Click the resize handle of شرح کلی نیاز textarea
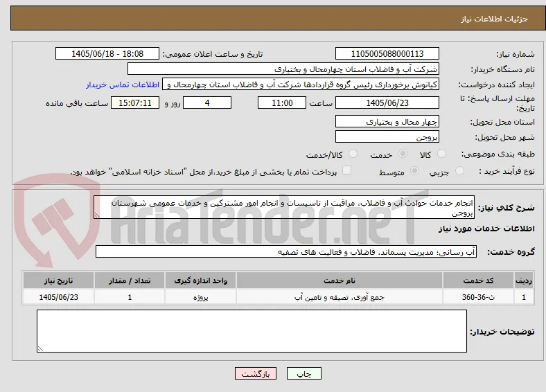 (x=97, y=215)
